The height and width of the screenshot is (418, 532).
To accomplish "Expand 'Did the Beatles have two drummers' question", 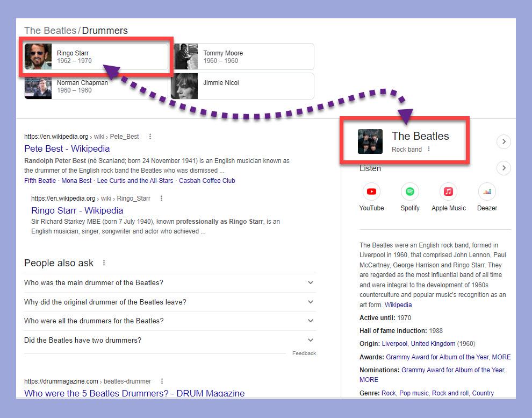I will 170,340.
